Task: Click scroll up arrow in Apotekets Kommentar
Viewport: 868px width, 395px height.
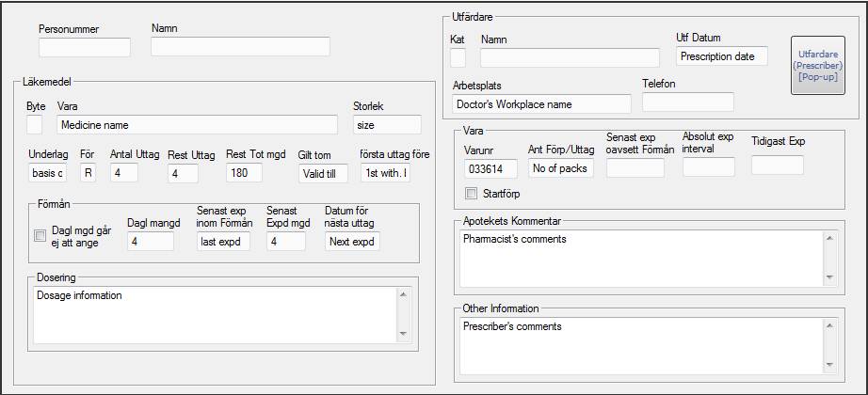Action: click(829, 239)
